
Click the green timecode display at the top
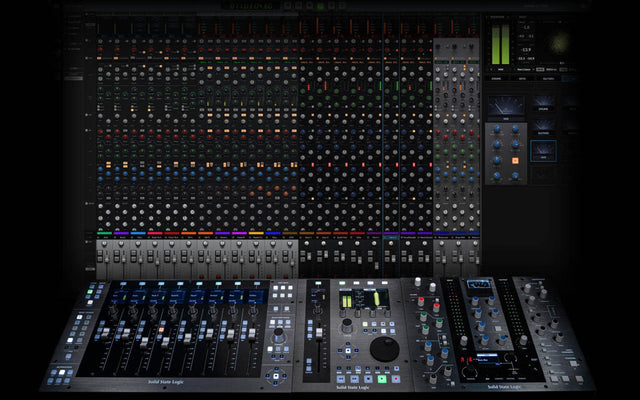click(251, 6)
